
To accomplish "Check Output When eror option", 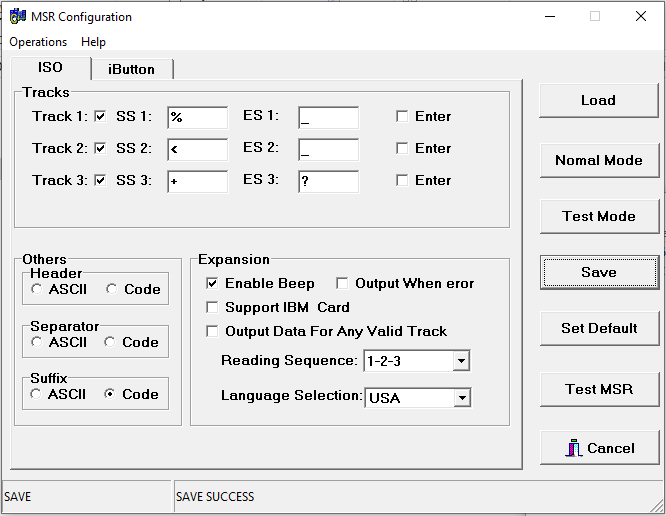I will pyautogui.click(x=342, y=284).
